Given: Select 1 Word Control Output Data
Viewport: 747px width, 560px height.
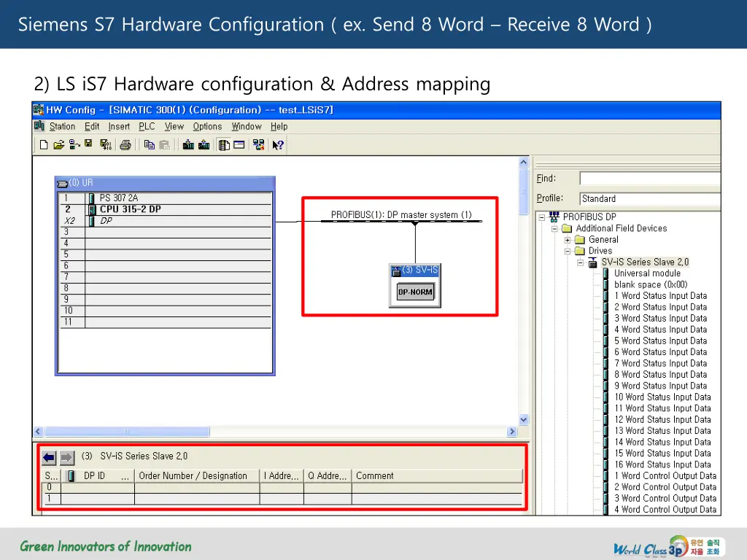Looking at the screenshot, I should pos(665,475).
